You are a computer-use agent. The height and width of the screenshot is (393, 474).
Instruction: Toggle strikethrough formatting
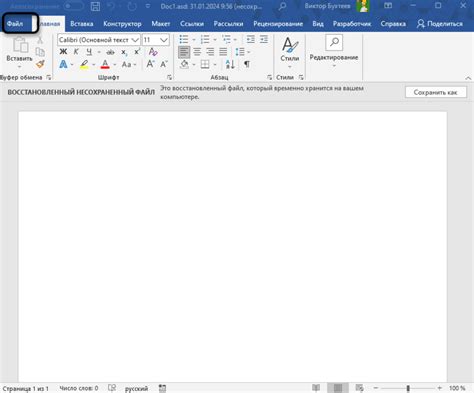[x=110, y=52]
